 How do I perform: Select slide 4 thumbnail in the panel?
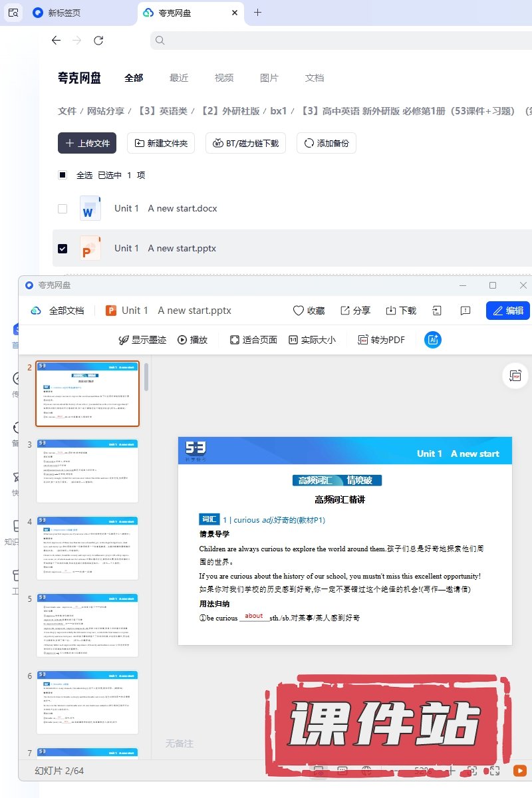pos(88,547)
